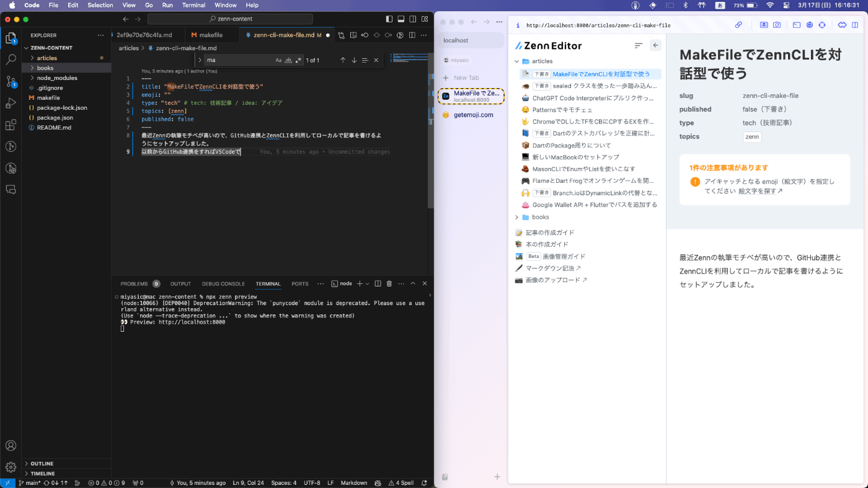This screenshot has width=868, height=488.
Task: Toggle Use Regular Expression in find widget
Action: [x=298, y=60]
